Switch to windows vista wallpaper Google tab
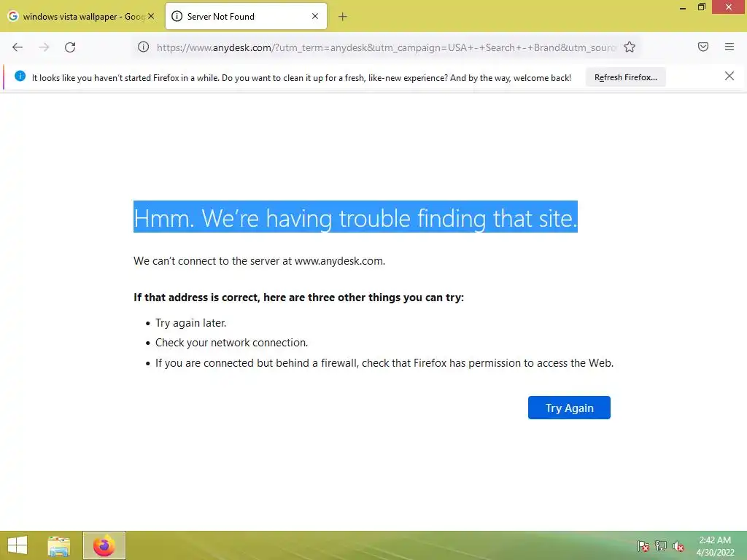 (81, 16)
